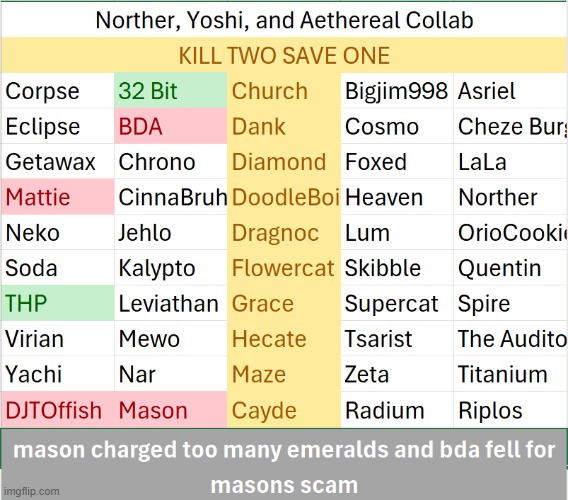
Task: Select the Flowercat cell
Action: pyautogui.click(x=284, y=268)
